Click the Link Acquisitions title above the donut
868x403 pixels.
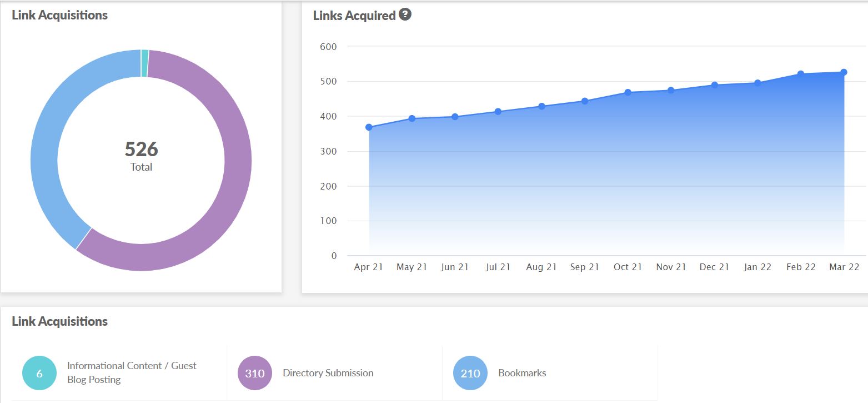[x=60, y=15]
